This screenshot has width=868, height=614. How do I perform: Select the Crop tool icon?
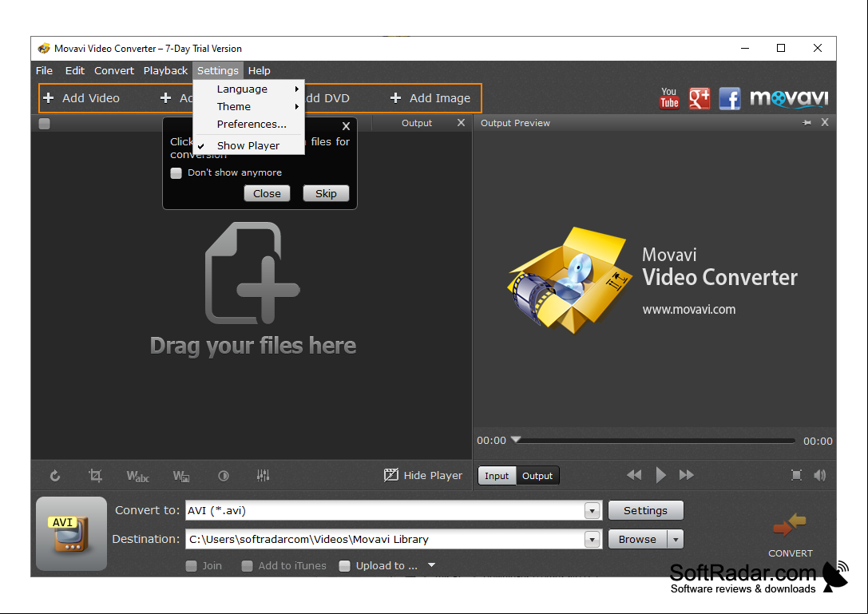point(95,476)
